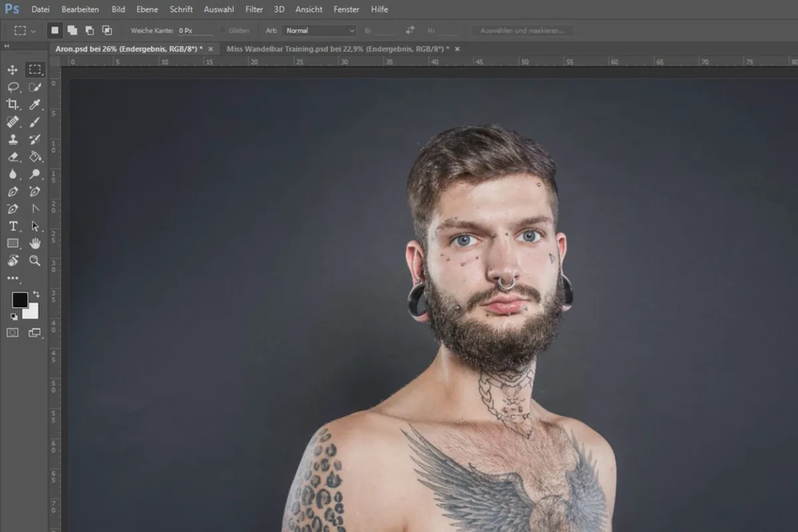
Task: Enable Intersect with Selection mode
Action: point(106,31)
